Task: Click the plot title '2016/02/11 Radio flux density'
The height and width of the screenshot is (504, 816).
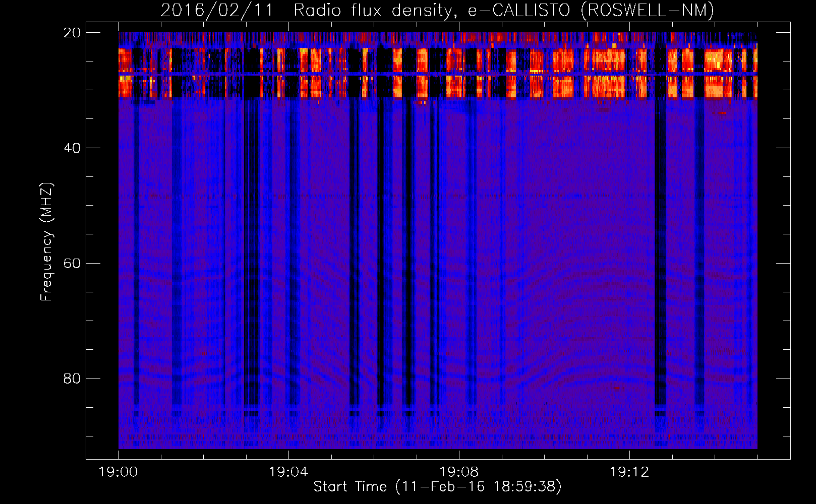Action: click(437, 10)
